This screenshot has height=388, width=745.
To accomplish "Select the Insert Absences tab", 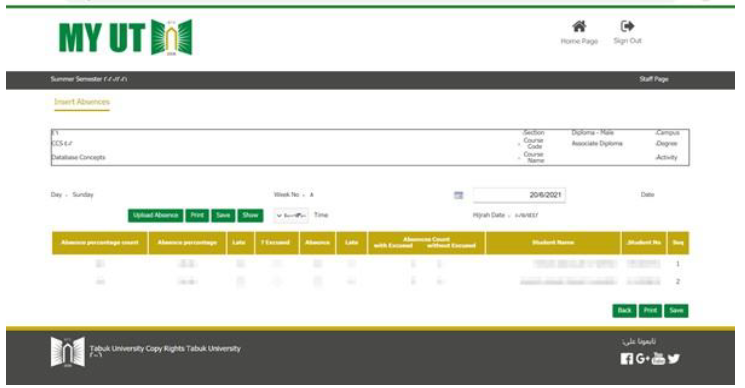I will (82, 102).
